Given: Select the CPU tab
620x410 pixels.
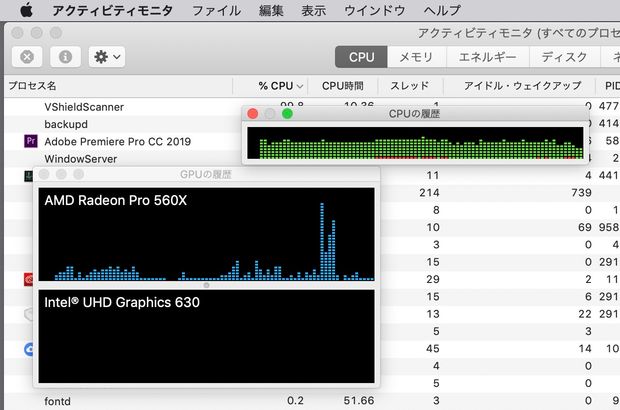Looking at the screenshot, I should pyautogui.click(x=361, y=57).
